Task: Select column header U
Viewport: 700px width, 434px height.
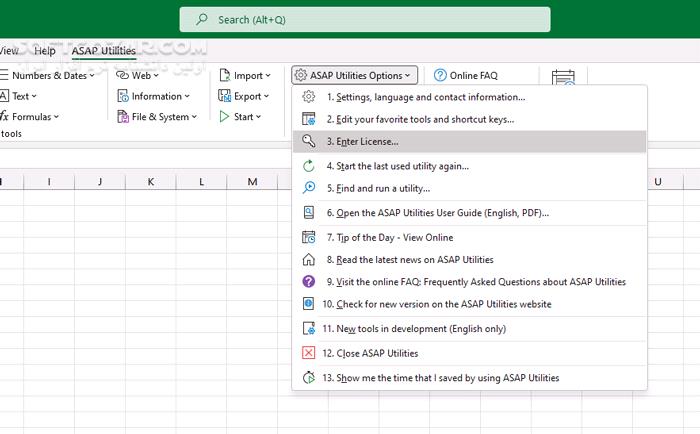Action: (x=658, y=182)
